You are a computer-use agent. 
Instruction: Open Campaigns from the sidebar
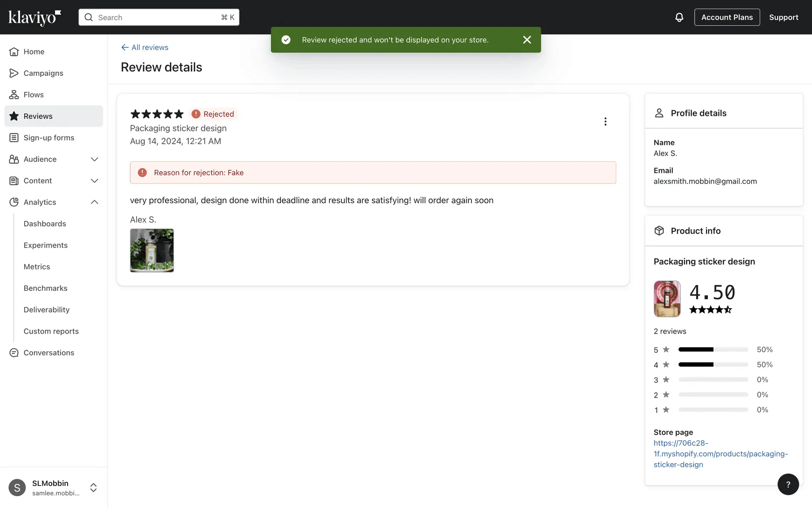tap(43, 73)
